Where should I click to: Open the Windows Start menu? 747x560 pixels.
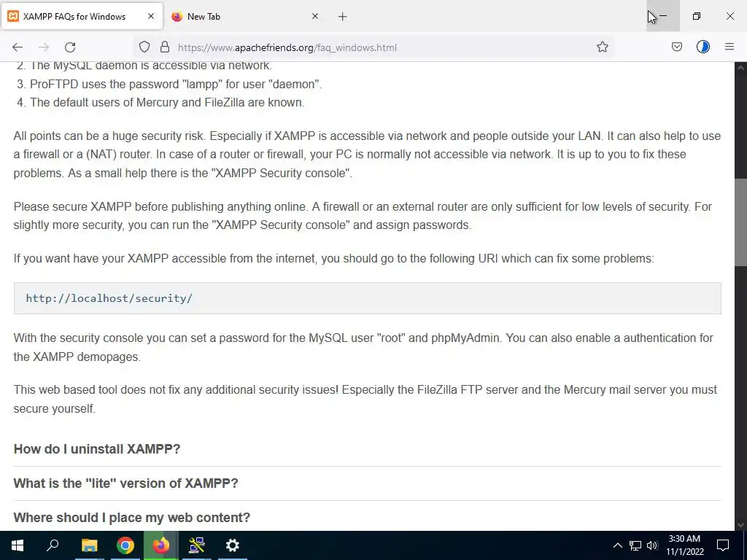coord(18,545)
